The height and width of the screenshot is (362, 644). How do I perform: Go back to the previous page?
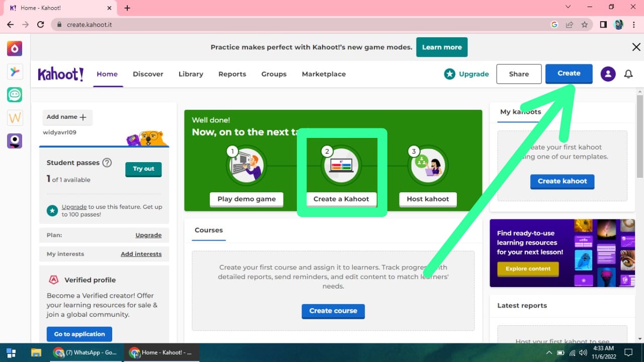point(10,25)
